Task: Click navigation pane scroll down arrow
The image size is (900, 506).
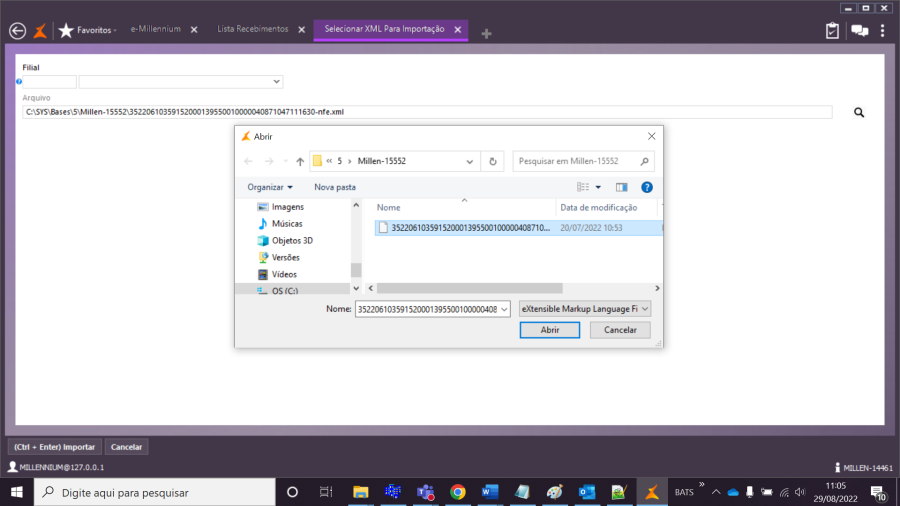Action: click(356, 288)
